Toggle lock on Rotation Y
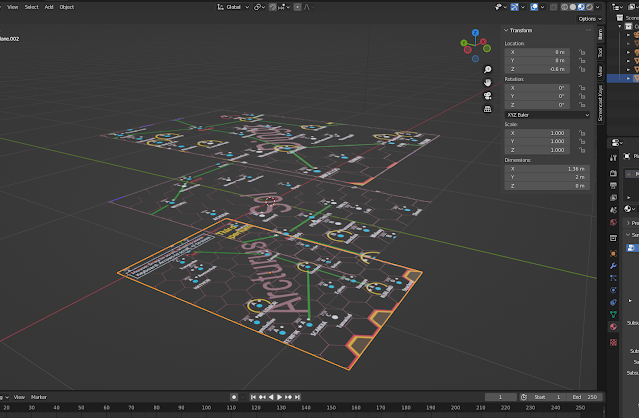 [x=582, y=96]
